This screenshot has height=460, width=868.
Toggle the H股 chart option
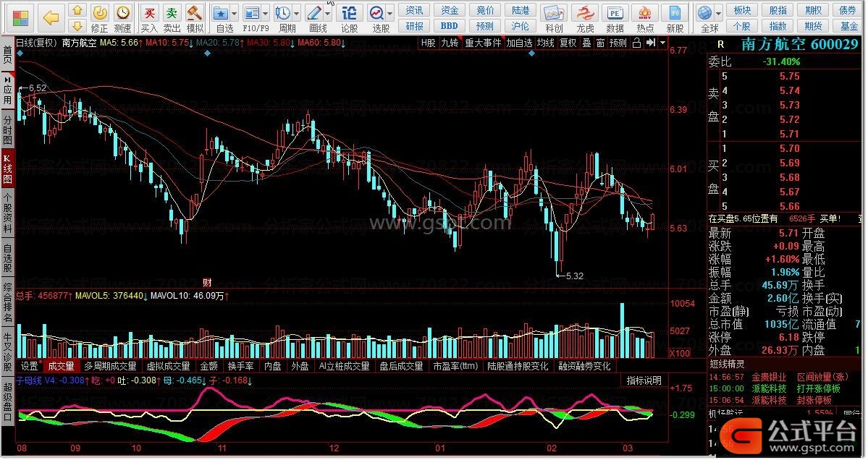428,43
